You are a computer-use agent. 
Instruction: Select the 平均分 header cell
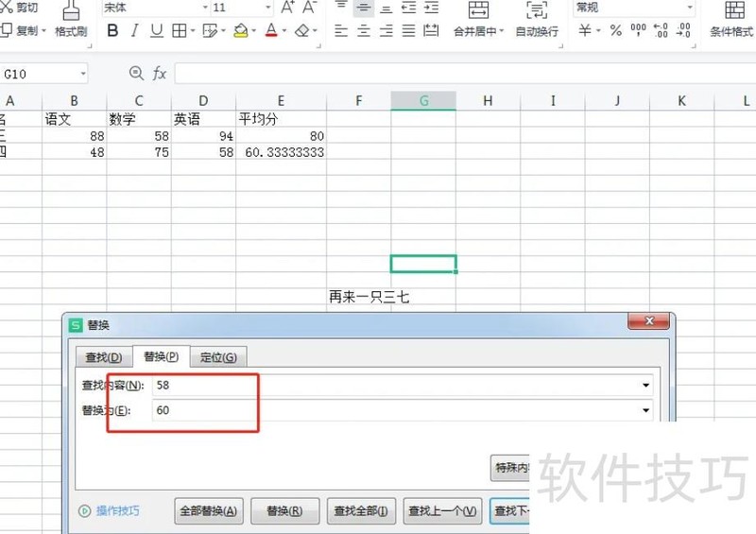click(x=281, y=119)
